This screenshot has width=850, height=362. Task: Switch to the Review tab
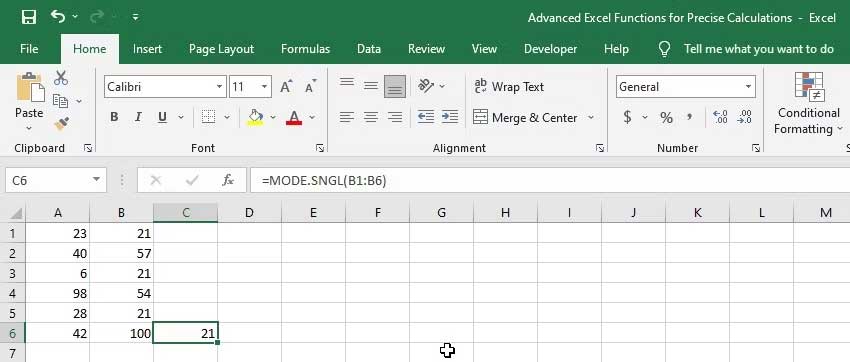tap(426, 49)
